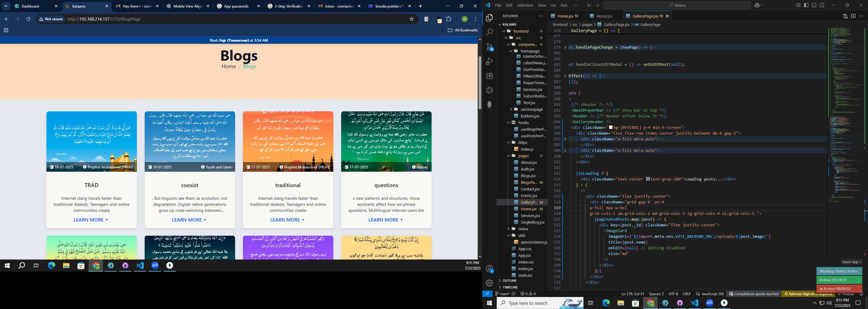Open the Chrome three-dot menu
The width and height of the screenshot is (868, 309).
[x=476, y=19]
